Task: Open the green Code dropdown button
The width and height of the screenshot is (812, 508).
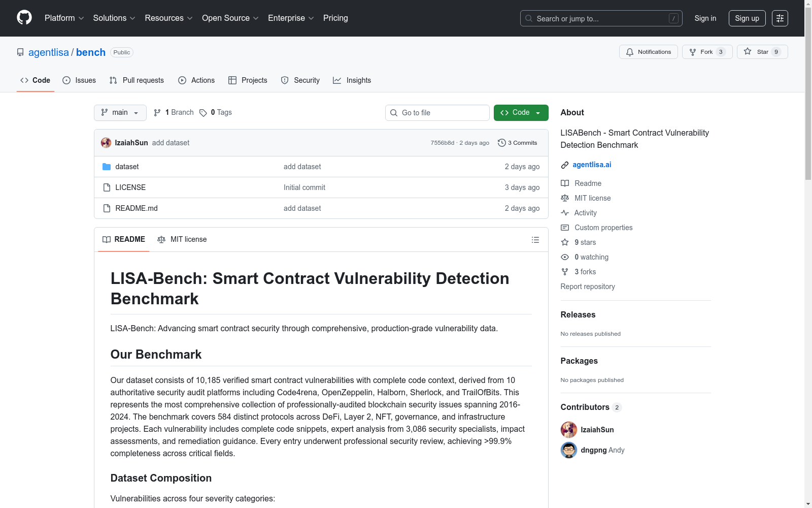Action: tap(521, 113)
